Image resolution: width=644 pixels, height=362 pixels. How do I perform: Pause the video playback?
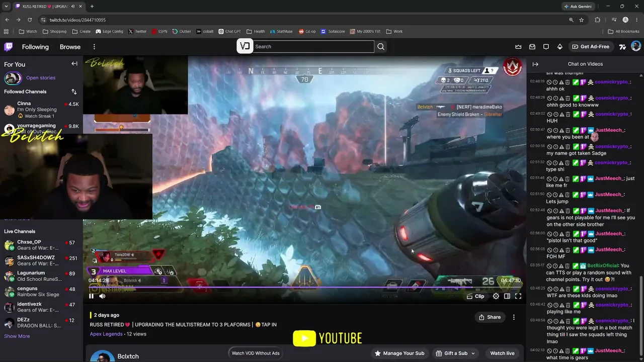click(x=91, y=296)
